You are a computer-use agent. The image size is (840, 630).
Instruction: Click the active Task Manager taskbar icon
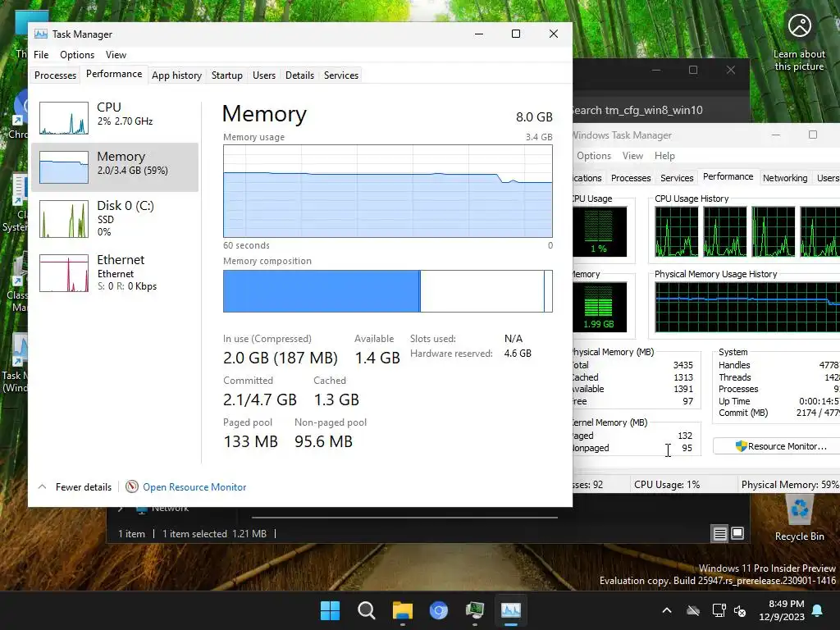pos(510,610)
